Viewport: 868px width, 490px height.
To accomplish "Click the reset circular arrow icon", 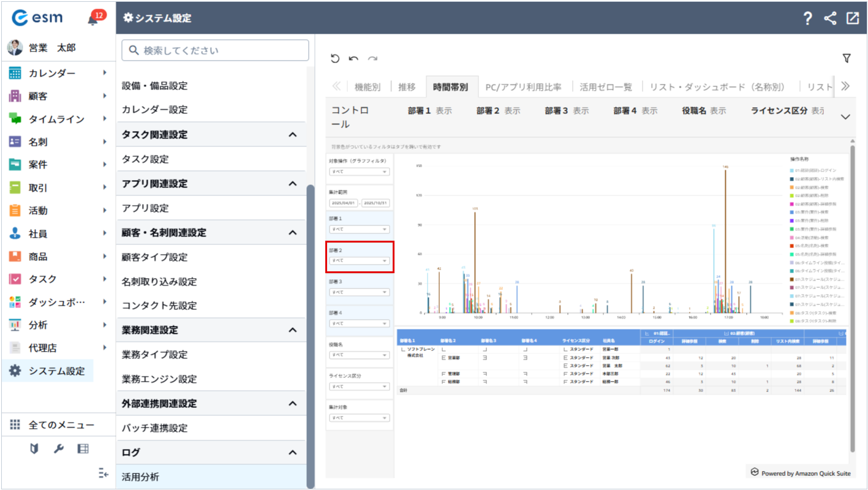I will (x=334, y=58).
